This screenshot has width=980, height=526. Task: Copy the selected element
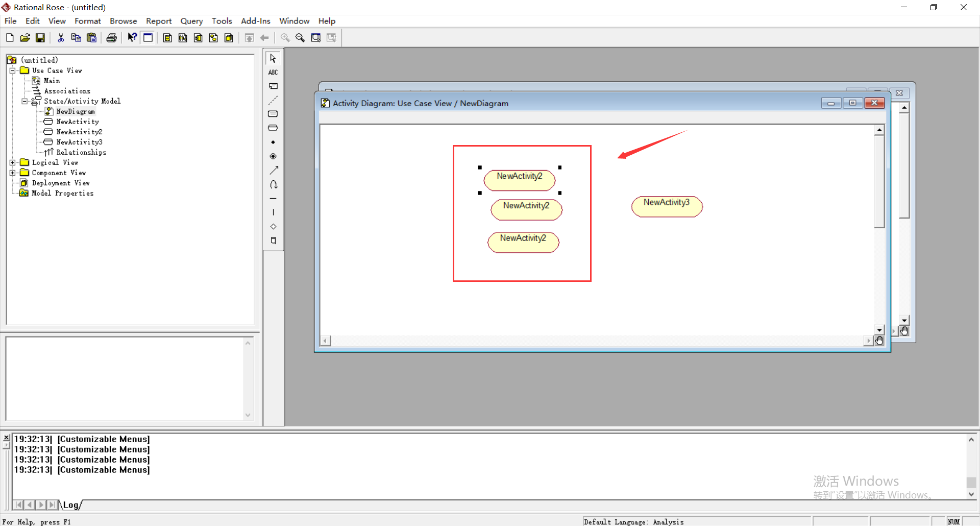pyautogui.click(x=76, y=38)
